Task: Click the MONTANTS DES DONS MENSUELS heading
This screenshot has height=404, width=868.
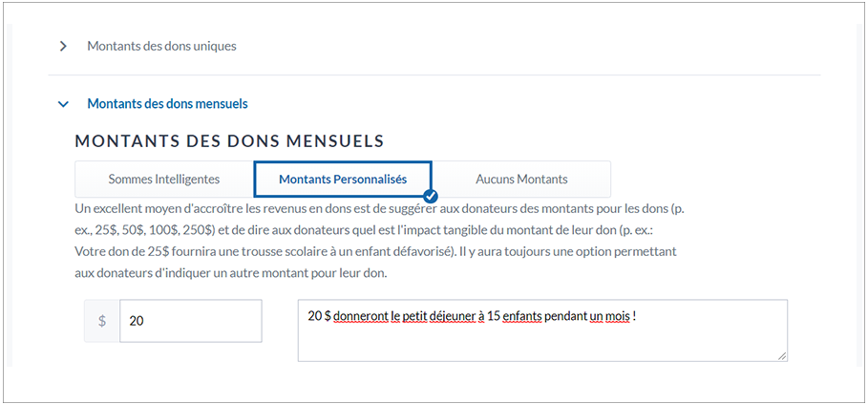Action: (229, 141)
